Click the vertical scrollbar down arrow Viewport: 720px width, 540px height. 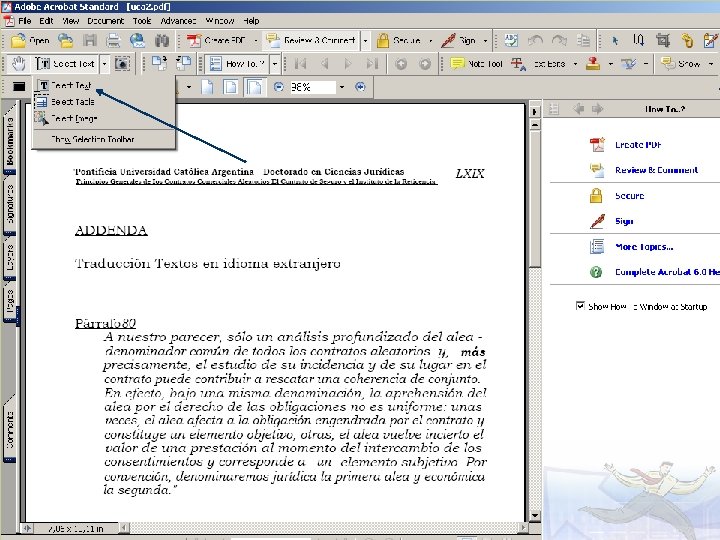(x=534, y=516)
